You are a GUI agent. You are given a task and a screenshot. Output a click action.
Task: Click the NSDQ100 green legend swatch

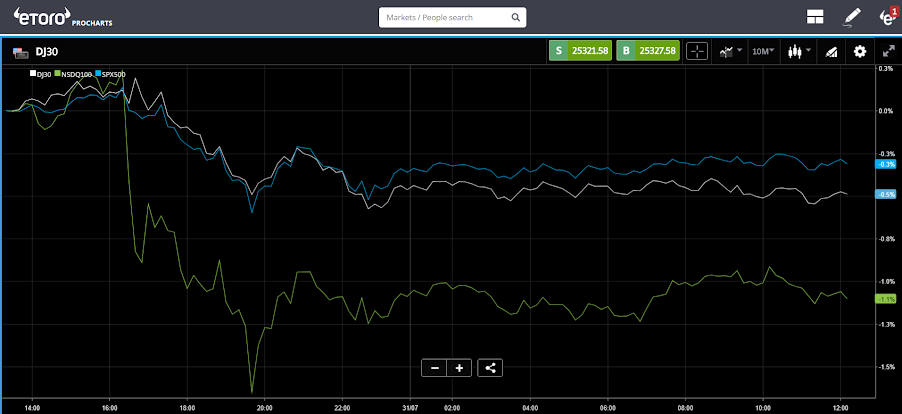tap(58, 74)
